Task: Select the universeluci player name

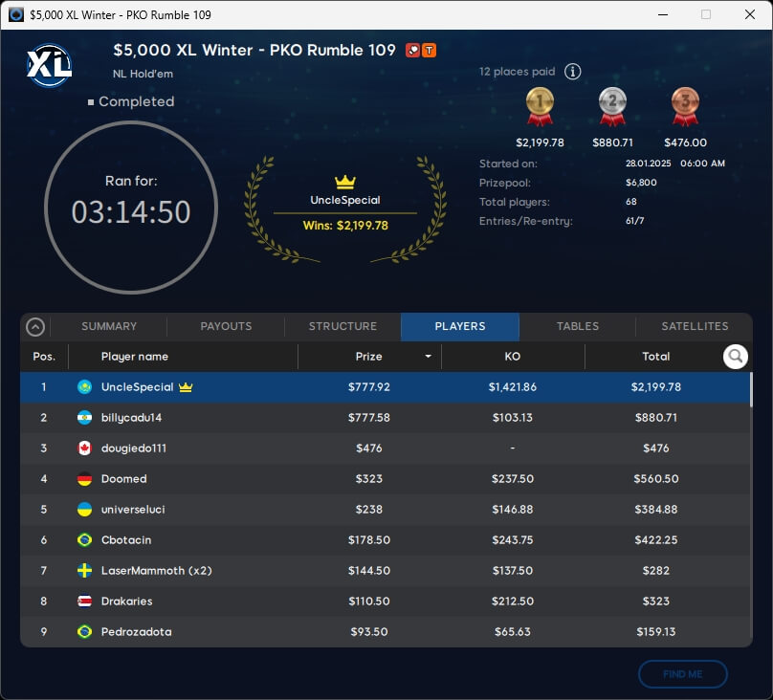Action: (133, 510)
